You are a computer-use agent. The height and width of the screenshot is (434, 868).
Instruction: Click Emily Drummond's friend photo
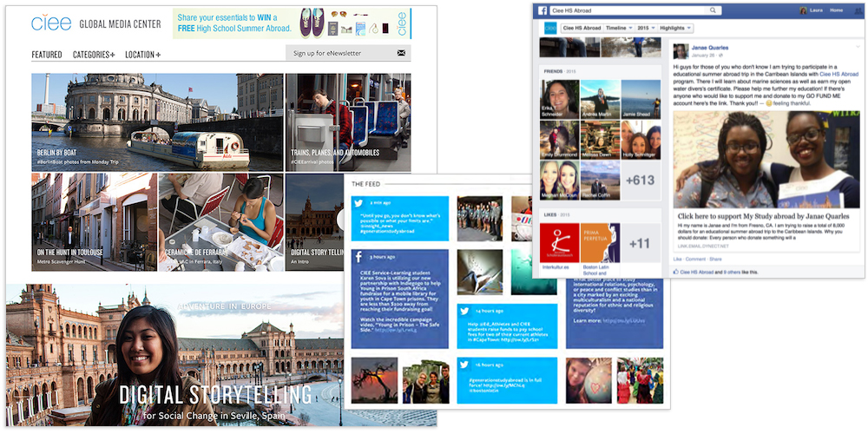pos(560,140)
